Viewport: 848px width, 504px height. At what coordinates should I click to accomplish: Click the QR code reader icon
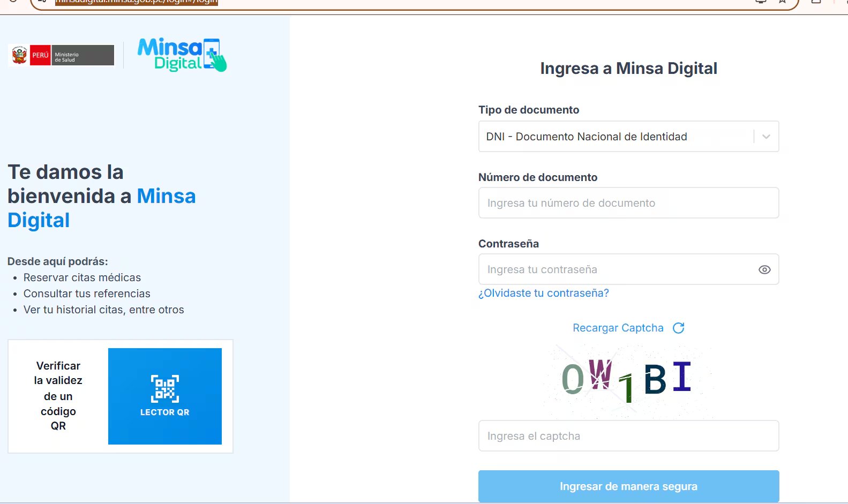165,388
